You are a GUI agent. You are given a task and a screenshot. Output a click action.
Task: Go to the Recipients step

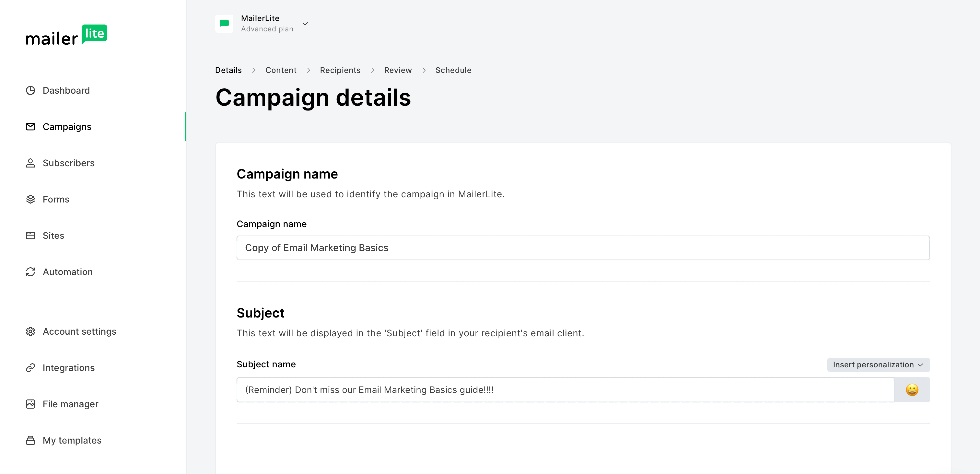point(340,70)
